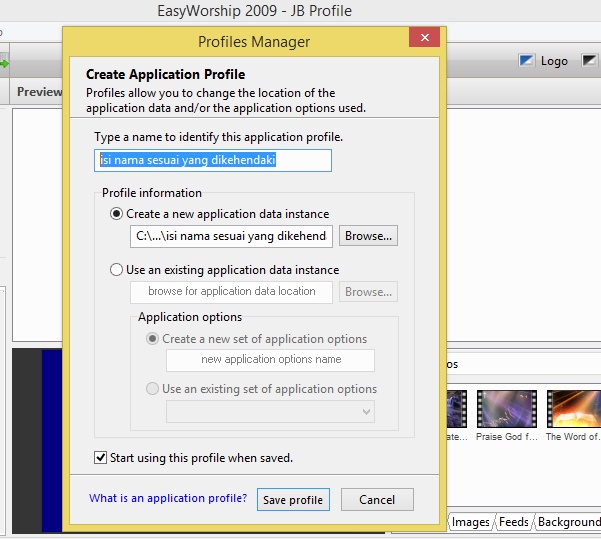This screenshot has width=601, height=539.
Task: Switch to the Backgrounds tab
Action: coord(568,522)
